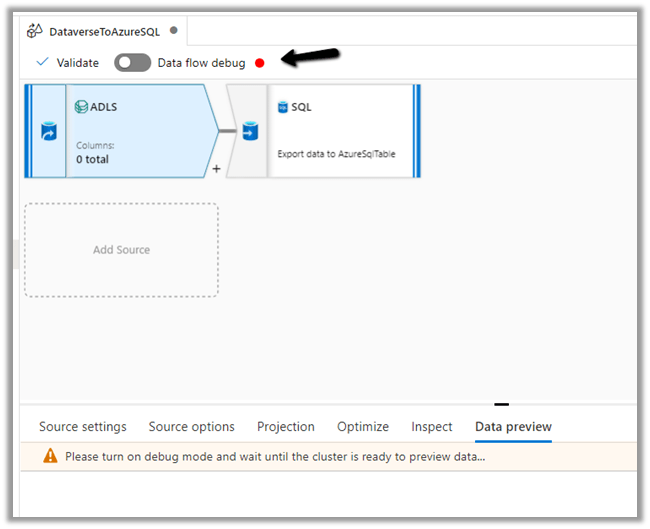Click the ADLS dataset icon beside its name
650x529 pixels.
pyautogui.click(x=82, y=107)
